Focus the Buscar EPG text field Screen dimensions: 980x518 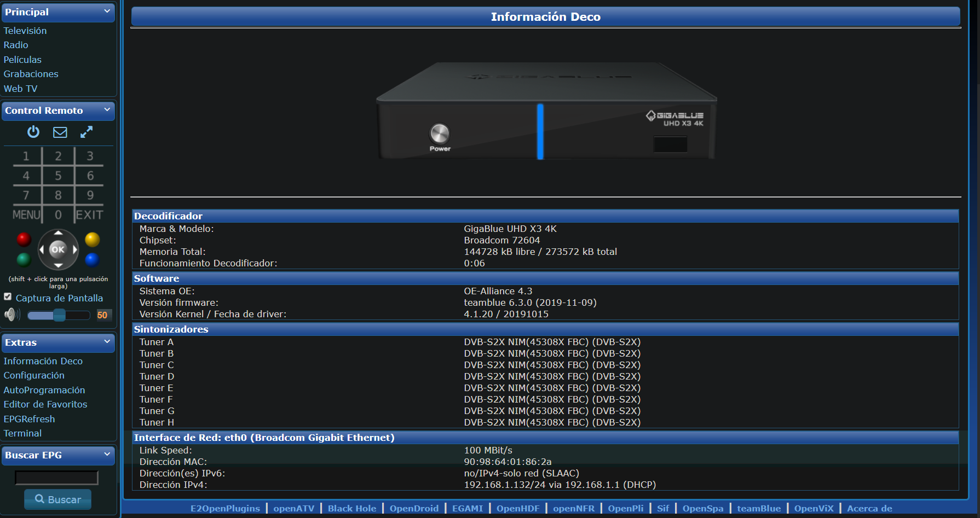point(56,478)
